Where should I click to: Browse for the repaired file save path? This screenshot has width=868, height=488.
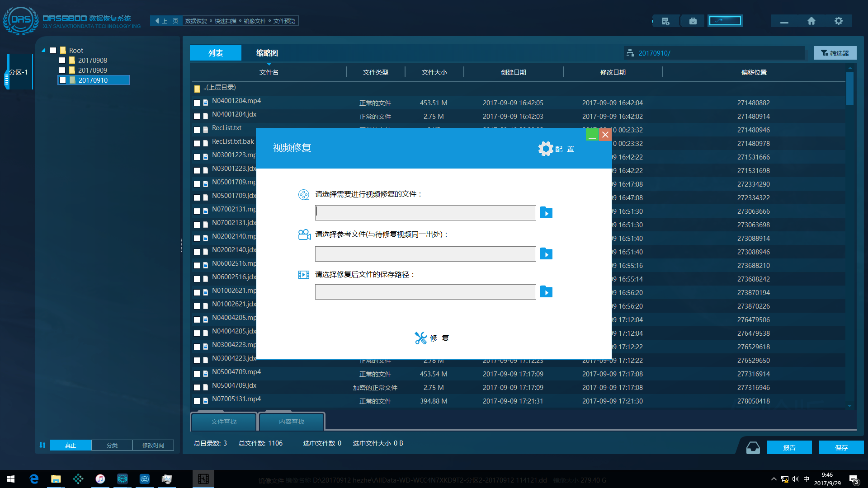546,292
